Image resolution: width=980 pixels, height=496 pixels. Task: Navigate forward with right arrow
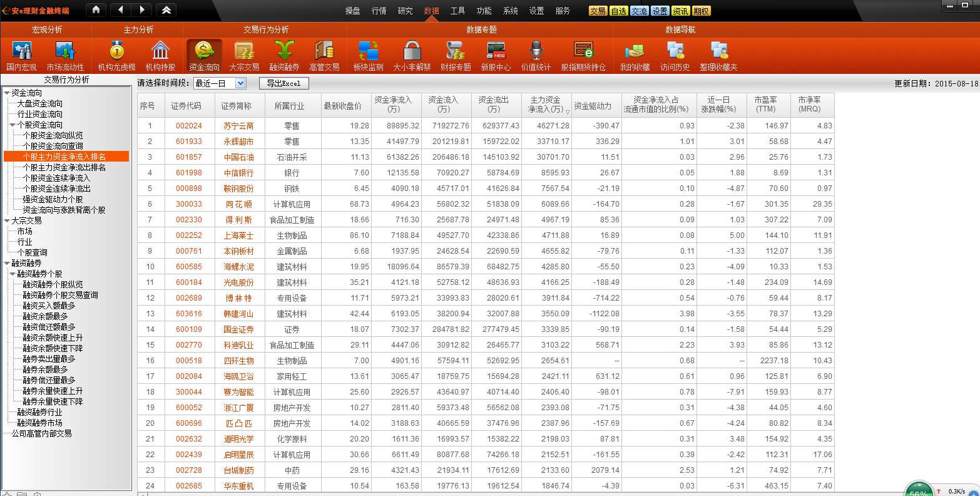tap(142, 10)
